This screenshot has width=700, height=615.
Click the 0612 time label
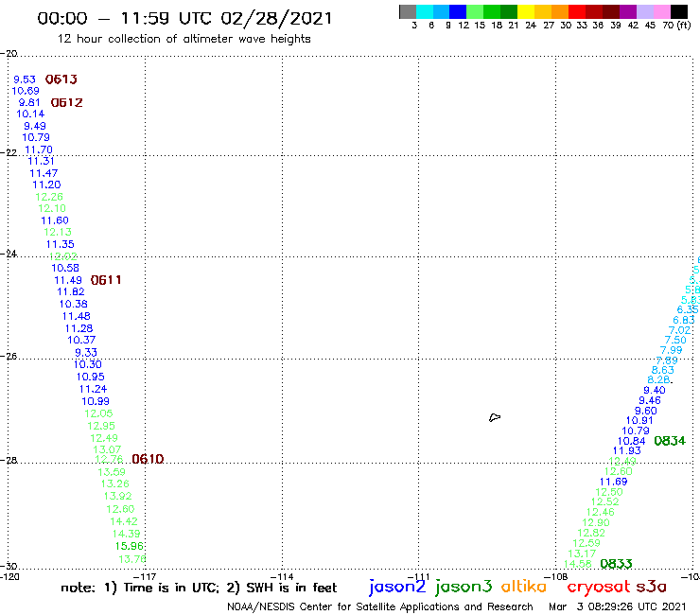click(66, 103)
